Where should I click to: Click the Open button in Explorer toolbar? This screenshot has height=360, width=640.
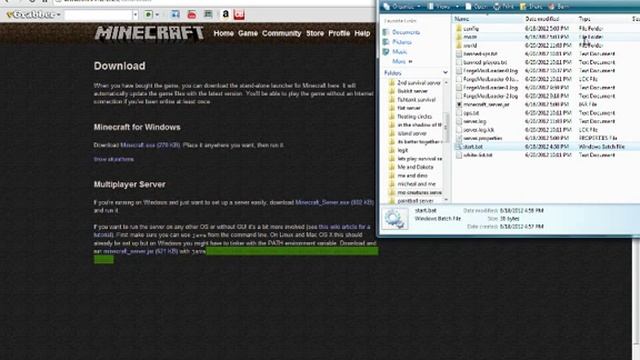tap(476, 7)
